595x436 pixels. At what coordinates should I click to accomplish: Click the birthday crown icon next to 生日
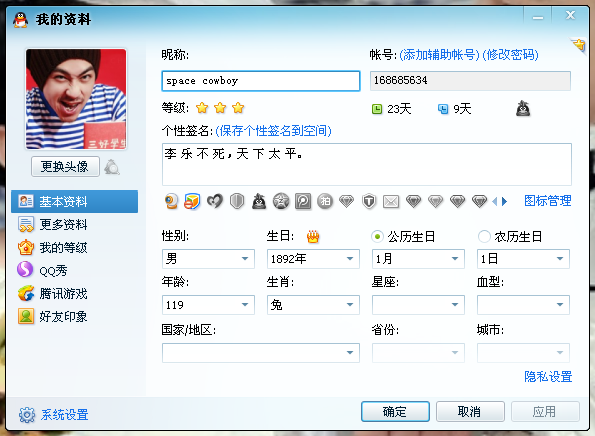pos(313,237)
